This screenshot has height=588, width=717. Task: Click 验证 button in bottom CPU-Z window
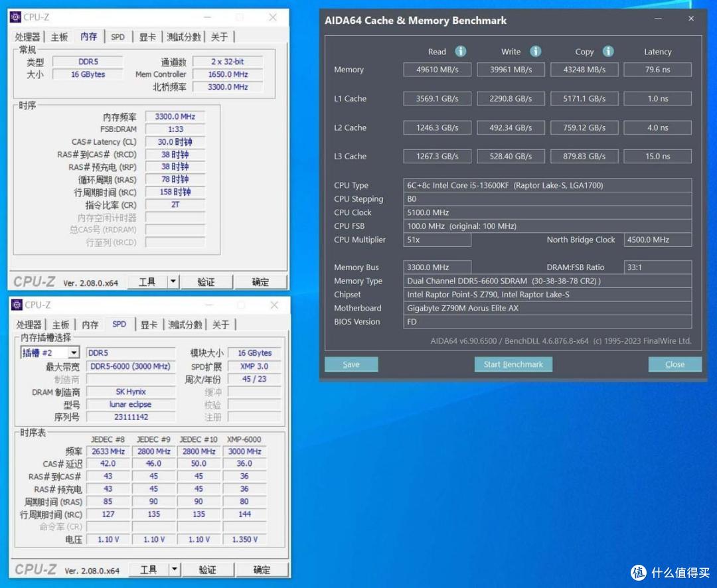[x=208, y=569]
